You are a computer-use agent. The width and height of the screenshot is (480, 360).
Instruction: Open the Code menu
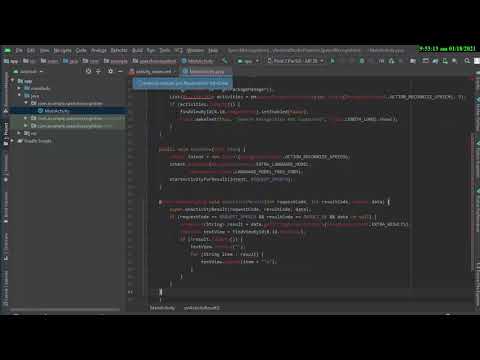(x=81, y=50)
